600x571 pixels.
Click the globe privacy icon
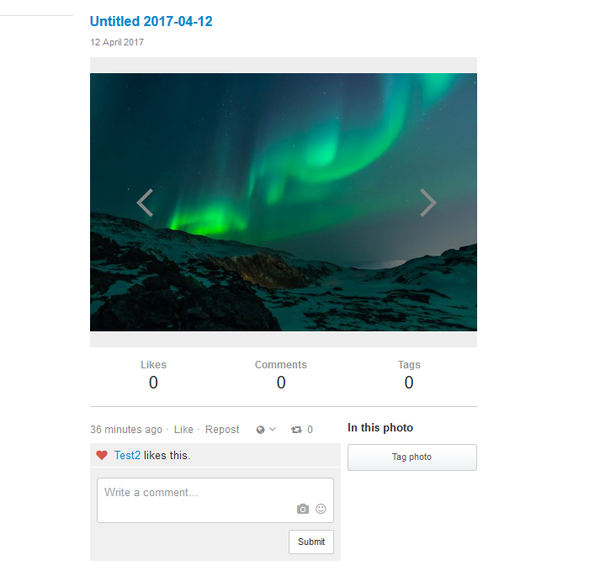coord(260,430)
